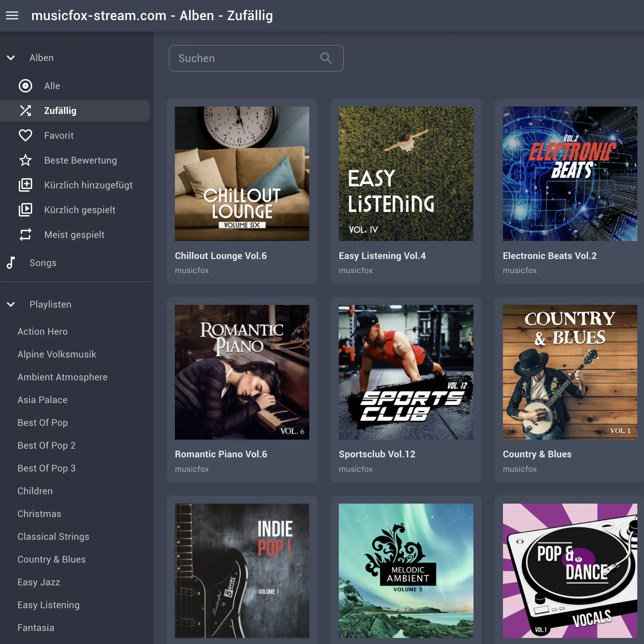Viewport: 644px width, 644px height.
Task: Open the Alpine Volksmusik playlist
Action: [57, 354]
